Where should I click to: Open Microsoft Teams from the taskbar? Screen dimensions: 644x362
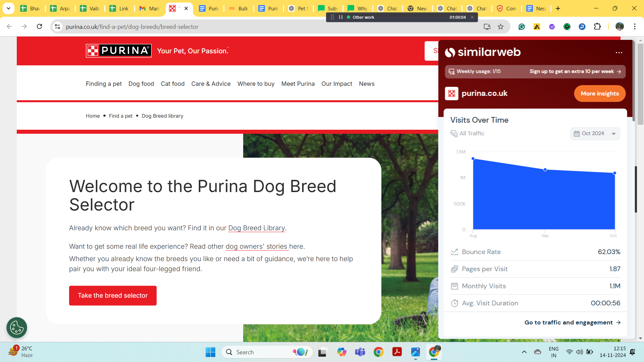pyautogui.click(x=360, y=352)
